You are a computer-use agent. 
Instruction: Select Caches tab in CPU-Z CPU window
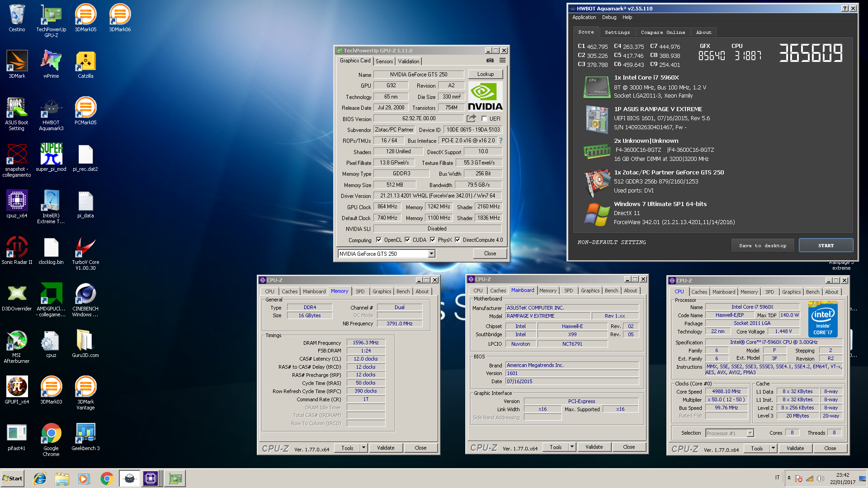(699, 292)
